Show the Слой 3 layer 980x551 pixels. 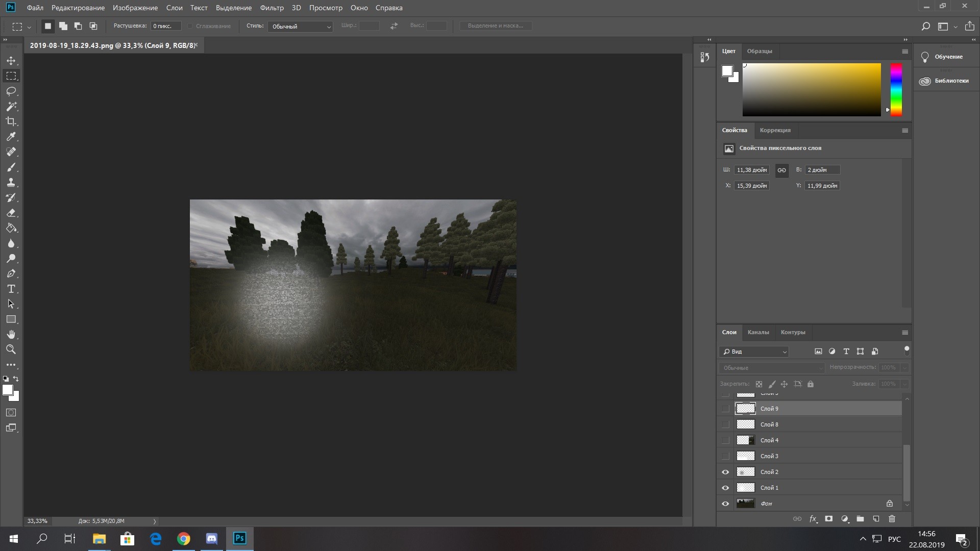725,456
